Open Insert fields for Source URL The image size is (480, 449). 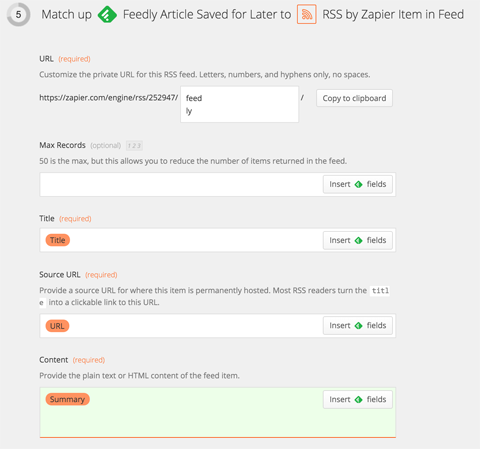pos(358,326)
